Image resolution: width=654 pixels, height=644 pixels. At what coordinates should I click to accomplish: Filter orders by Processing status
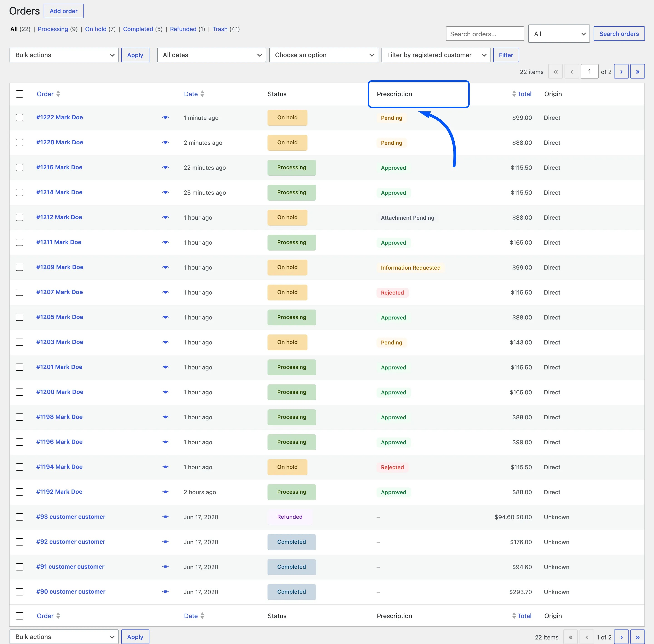(x=53, y=29)
